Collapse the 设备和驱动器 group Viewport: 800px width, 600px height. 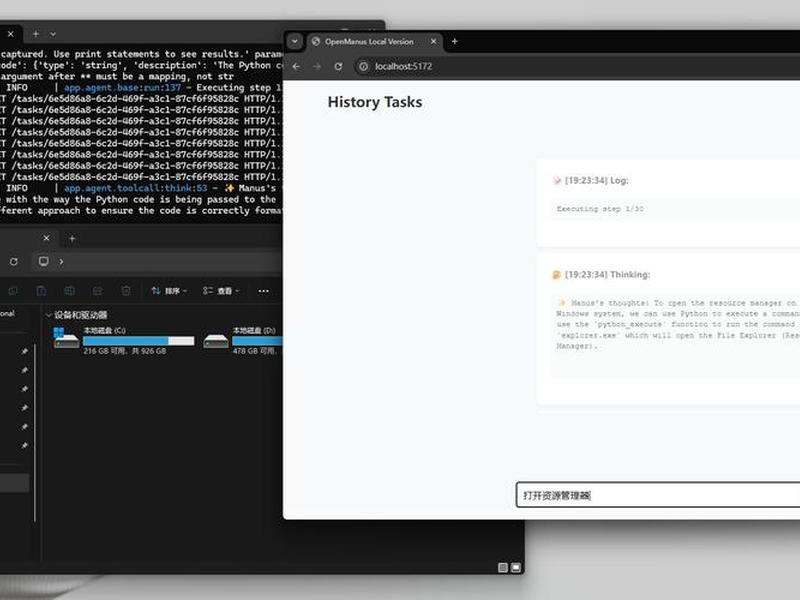(x=49, y=315)
